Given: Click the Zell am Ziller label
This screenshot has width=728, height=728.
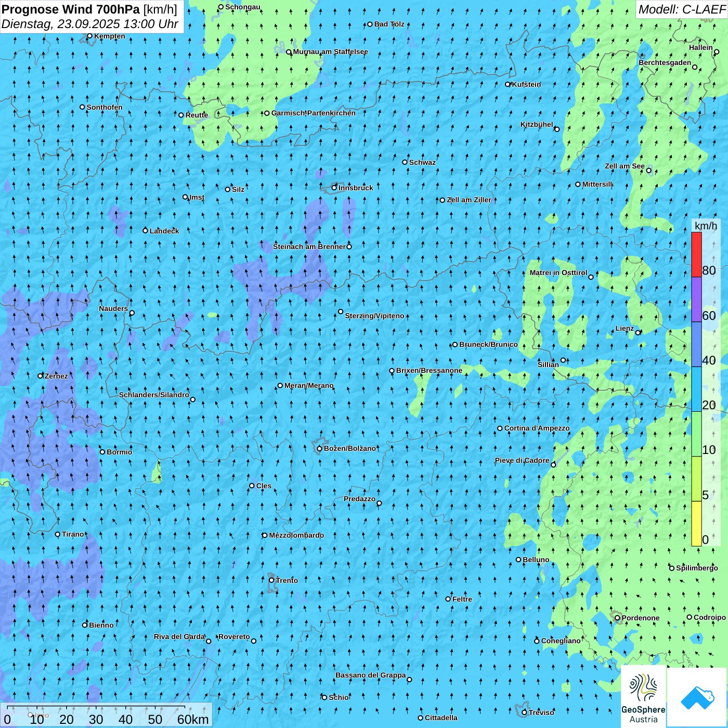Looking at the screenshot, I should coord(469,200).
